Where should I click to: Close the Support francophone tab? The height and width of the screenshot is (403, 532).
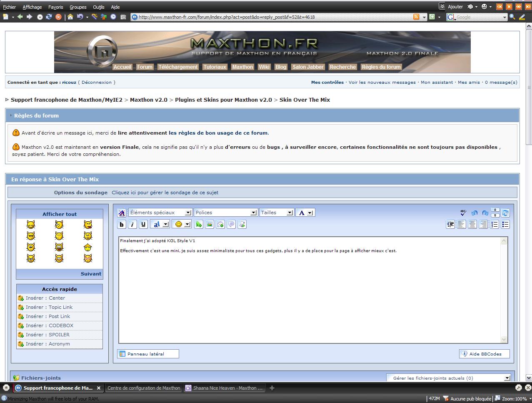pos(99,388)
